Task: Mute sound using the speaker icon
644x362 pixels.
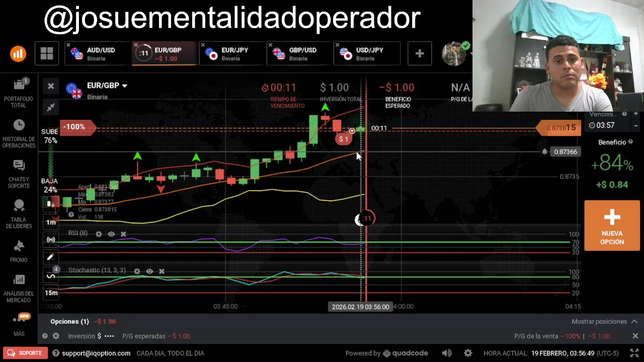Action: 447,353
